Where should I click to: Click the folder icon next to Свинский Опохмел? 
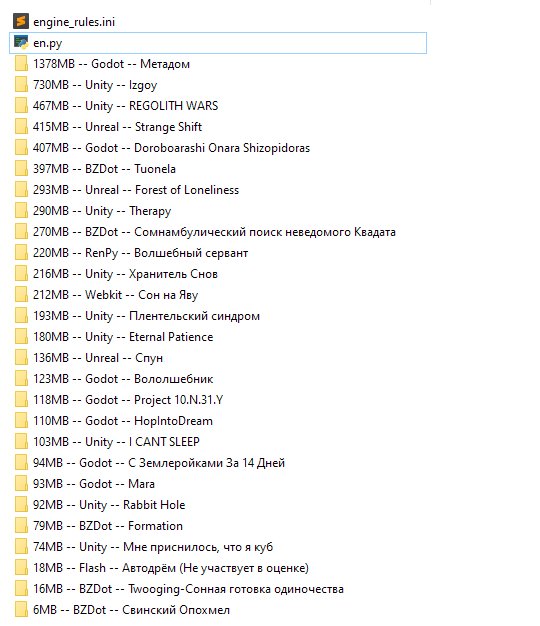click(21, 610)
